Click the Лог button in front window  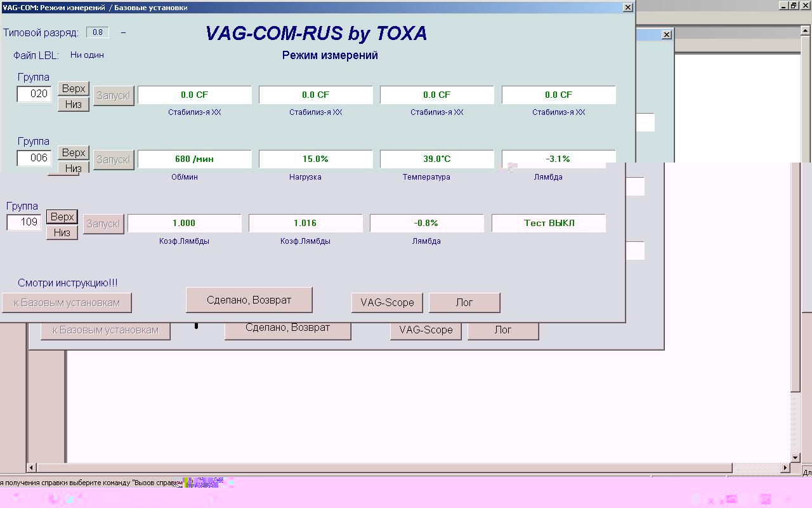click(x=464, y=303)
